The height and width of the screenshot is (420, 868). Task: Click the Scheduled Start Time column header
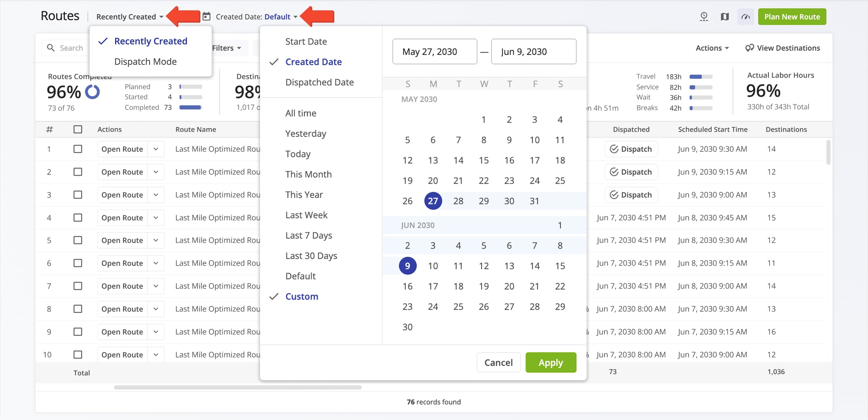pyautogui.click(x=712, y=129)
